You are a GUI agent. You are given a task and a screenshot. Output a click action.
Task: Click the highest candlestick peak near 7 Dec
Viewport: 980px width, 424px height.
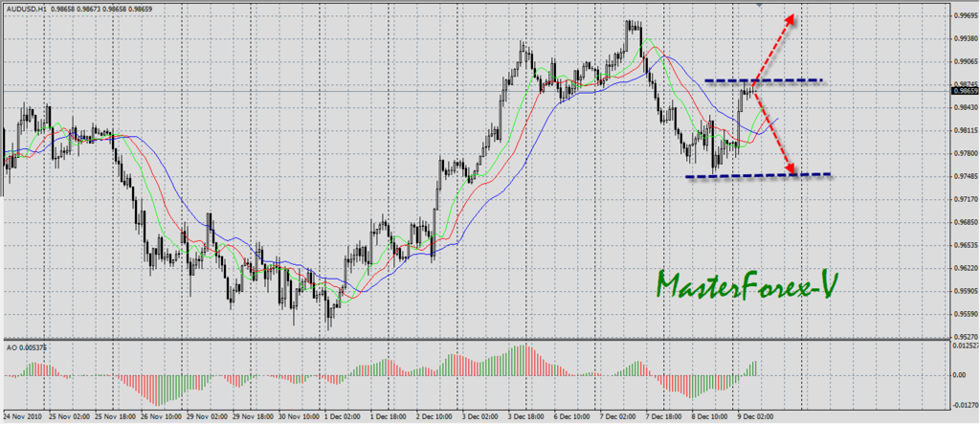pos(632,22)
